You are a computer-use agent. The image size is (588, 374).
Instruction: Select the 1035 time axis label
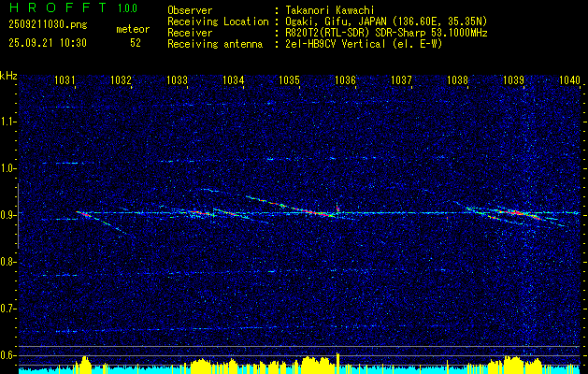pos(290,80)
